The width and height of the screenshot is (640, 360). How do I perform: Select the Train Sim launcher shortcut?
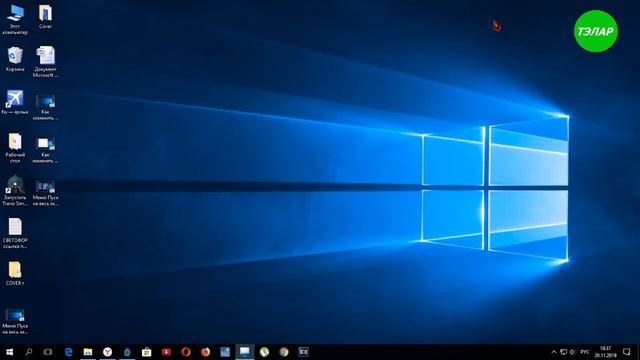[15, 190]
